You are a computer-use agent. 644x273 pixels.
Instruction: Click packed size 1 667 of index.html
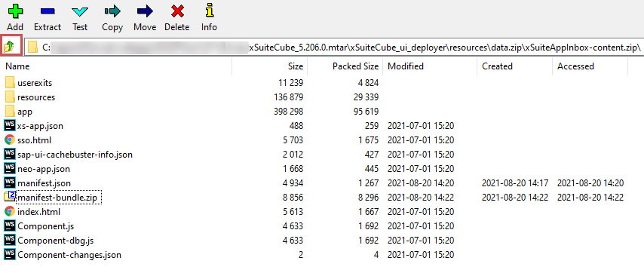tap(368, 212)
